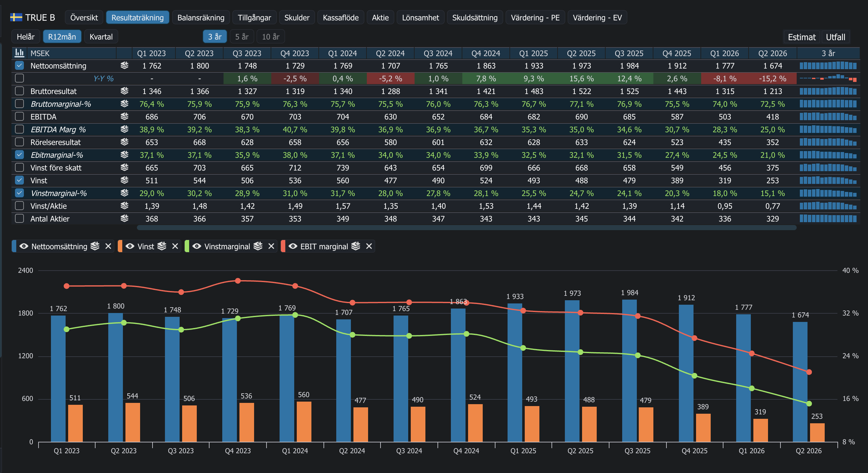
Task: Remove EBIT marginal series from the chart
Action: coord(369,246)
